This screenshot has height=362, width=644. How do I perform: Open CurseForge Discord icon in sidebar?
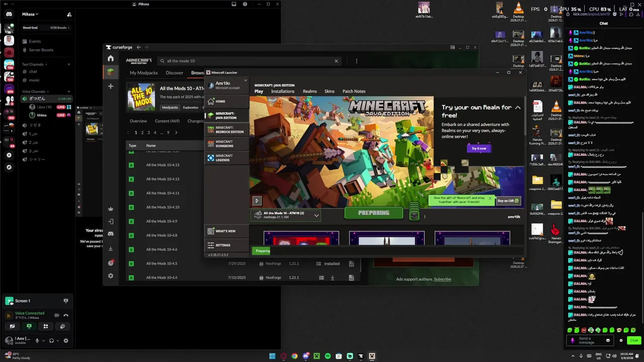point(111,234)
